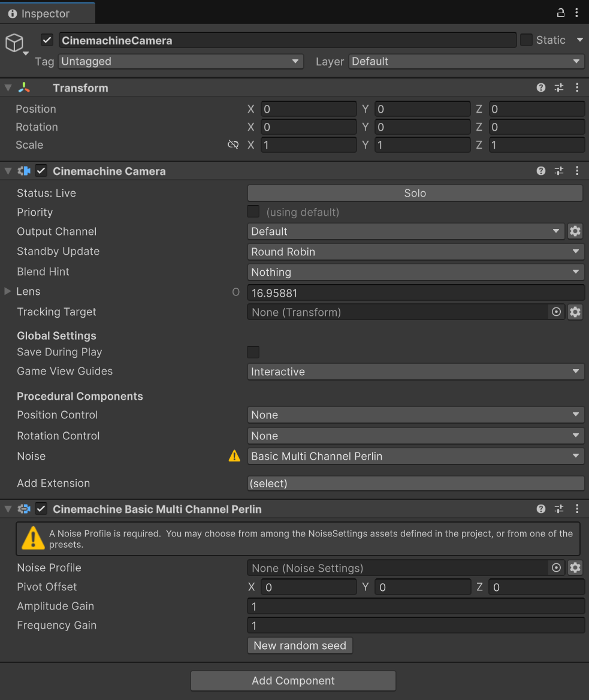Open the Rotation Control dropdown
This screenshot has width=589, height=700.
(416, 436)
